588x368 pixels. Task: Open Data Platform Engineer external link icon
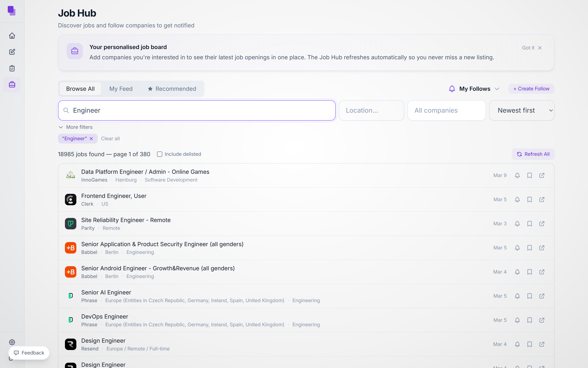coord(542,175)
